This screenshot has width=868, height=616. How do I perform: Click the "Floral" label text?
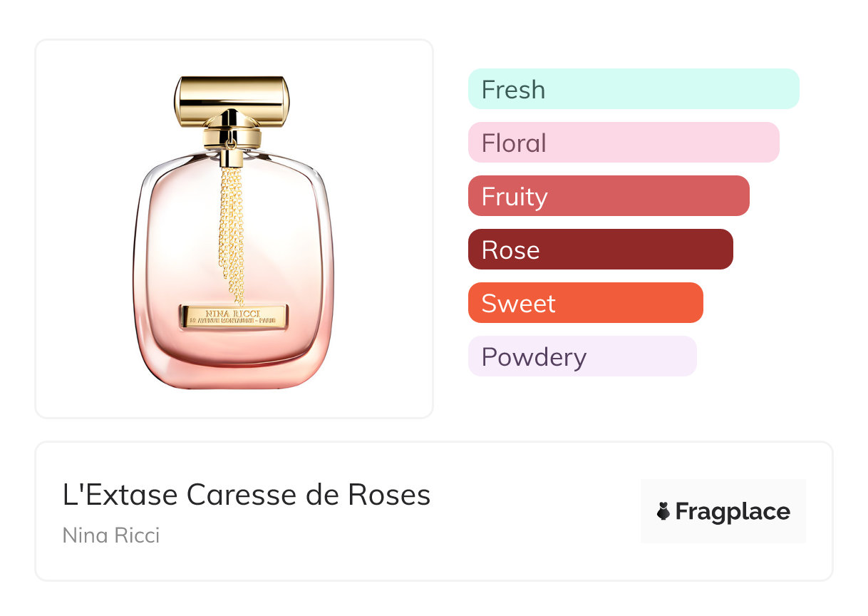[514, 143]
